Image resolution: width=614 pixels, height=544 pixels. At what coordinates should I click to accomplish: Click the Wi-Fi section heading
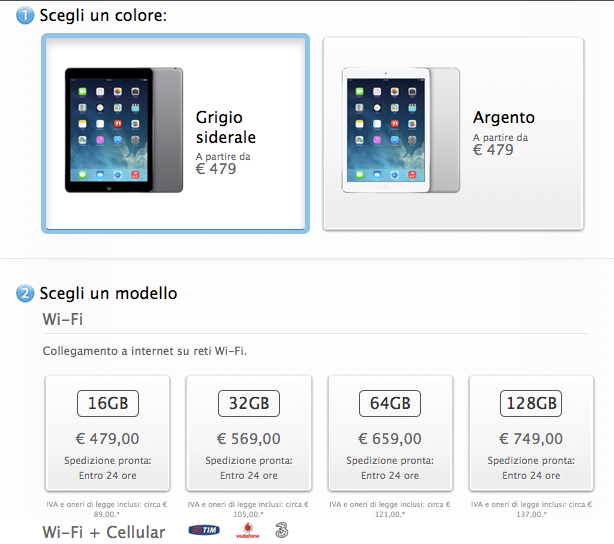[x=63, y=319]
